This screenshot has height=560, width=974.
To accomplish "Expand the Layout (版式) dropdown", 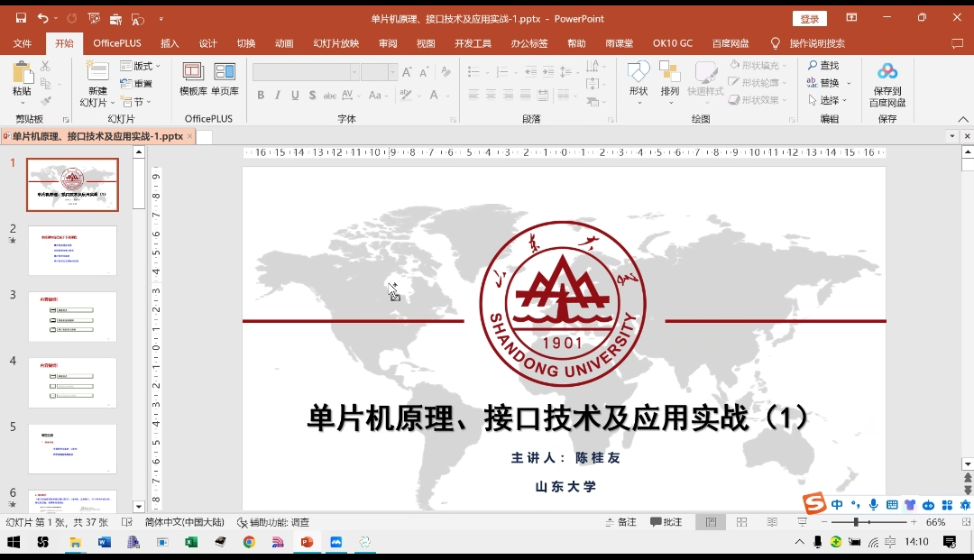I will coord(141,66).
